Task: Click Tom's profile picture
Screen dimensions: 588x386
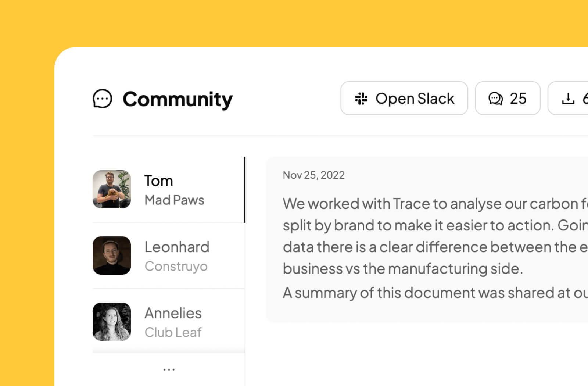Action: [111, 189]
